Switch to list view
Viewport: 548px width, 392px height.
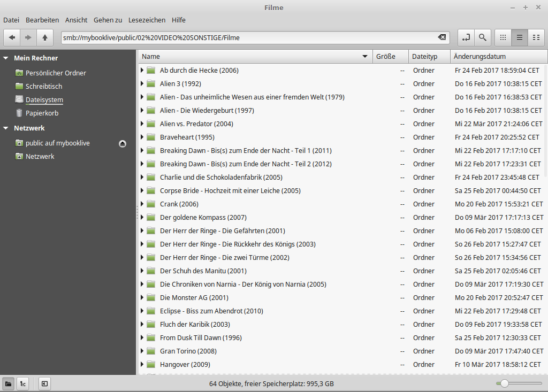point(519,37)
